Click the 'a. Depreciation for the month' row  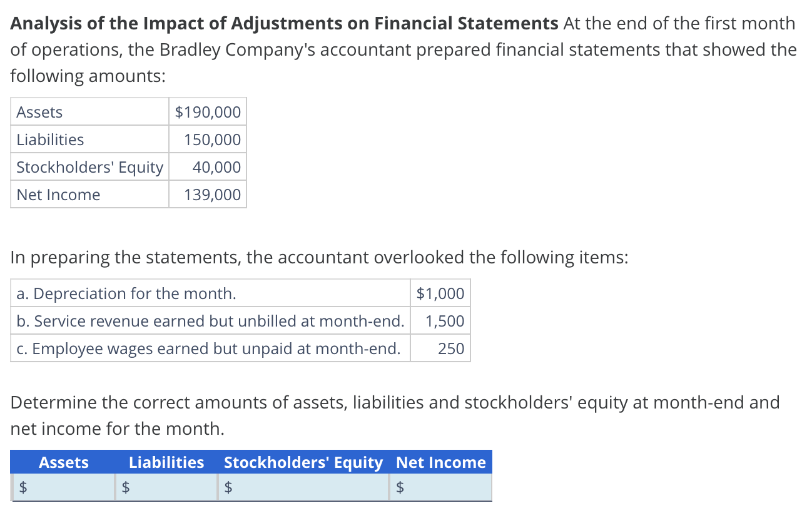pyautogui.click(x=126, y=293)
